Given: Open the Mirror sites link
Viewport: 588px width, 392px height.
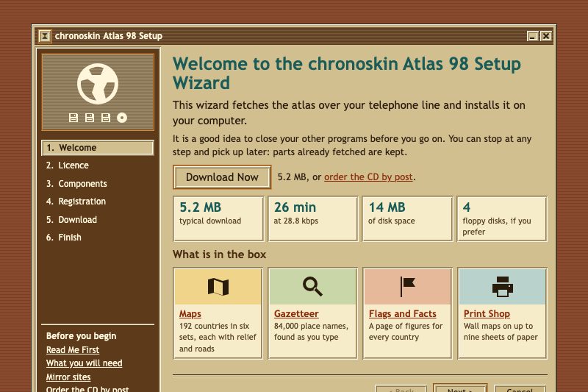Looking at the screenshot, I should pos(68,377).
